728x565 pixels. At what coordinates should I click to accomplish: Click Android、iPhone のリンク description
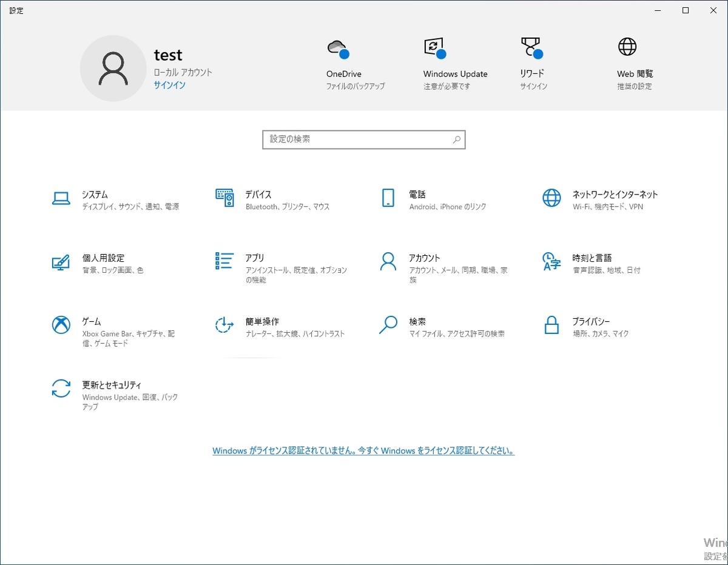pyautogui.click(x=448, y=207)
